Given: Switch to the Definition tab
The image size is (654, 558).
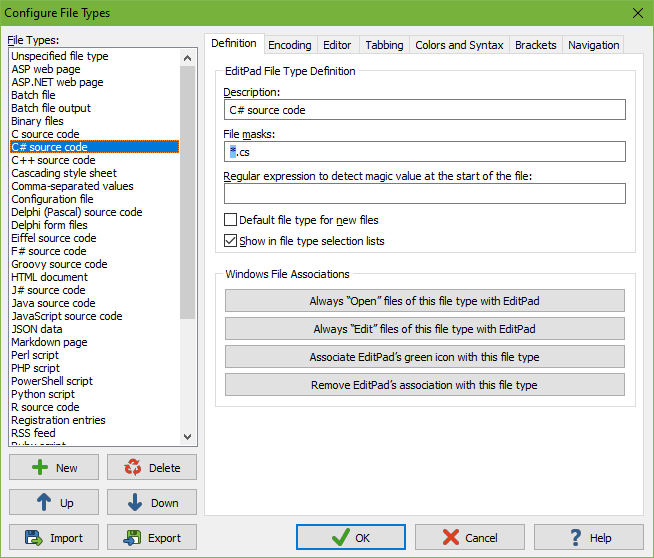Looking at the screenshot, I should [x=234, y=43].
